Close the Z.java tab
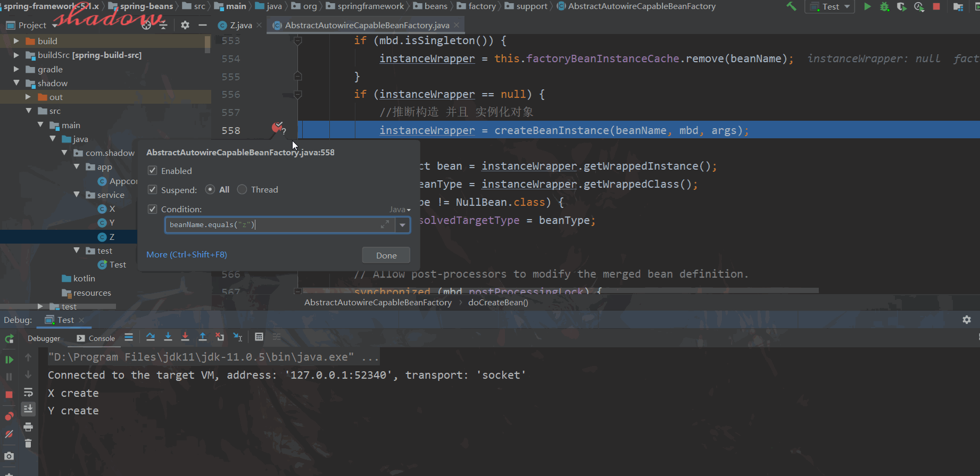The image size is (980, 476). 259,25
